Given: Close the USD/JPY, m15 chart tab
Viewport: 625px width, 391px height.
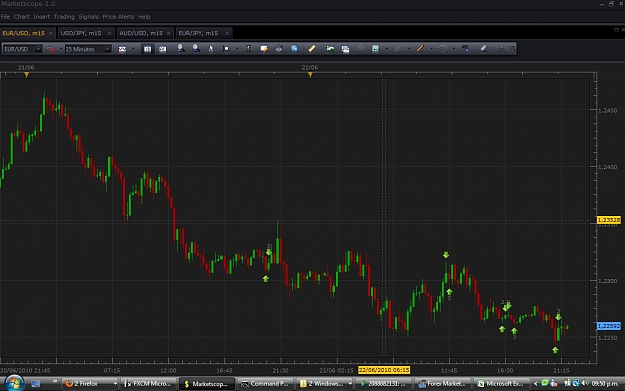Looking at the screenshot, I should pos(109,33).
